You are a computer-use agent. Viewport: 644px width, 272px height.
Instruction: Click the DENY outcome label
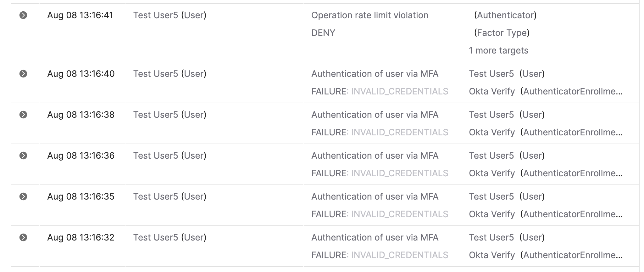pyautogui.click(x=323, y=33)
